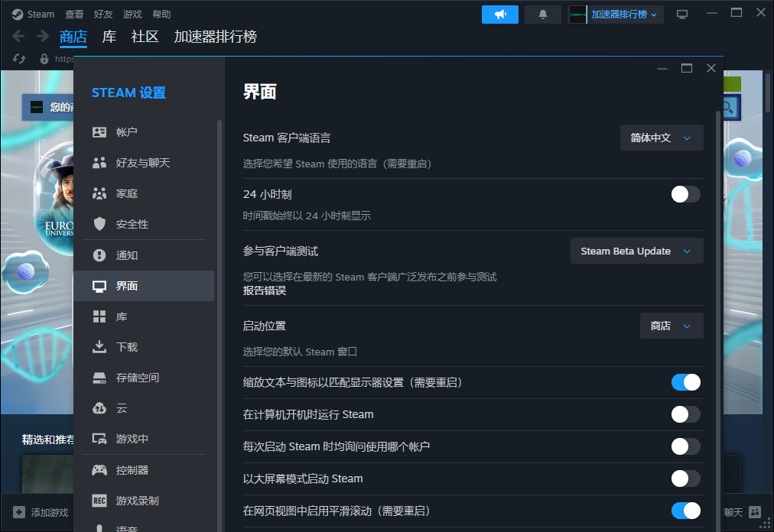Viewport: 774px width, 532px height.
Task: Disable 在网页视图中启用平滑滚动
Action: (x=685, y=511)
